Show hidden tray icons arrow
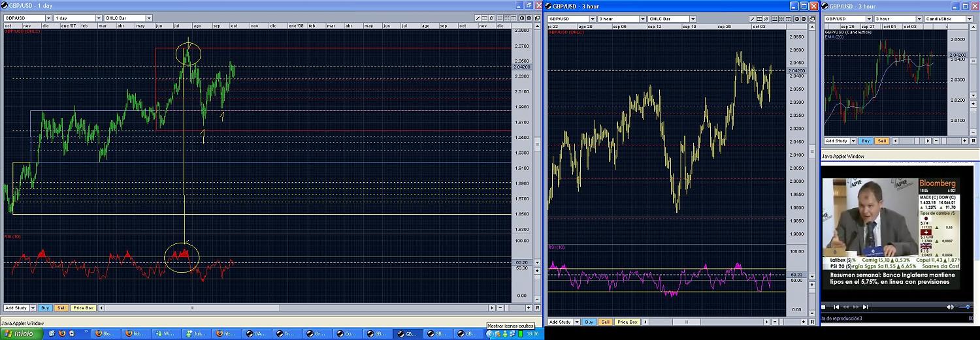This screenshot has height=340, width=980. point(490,333)
